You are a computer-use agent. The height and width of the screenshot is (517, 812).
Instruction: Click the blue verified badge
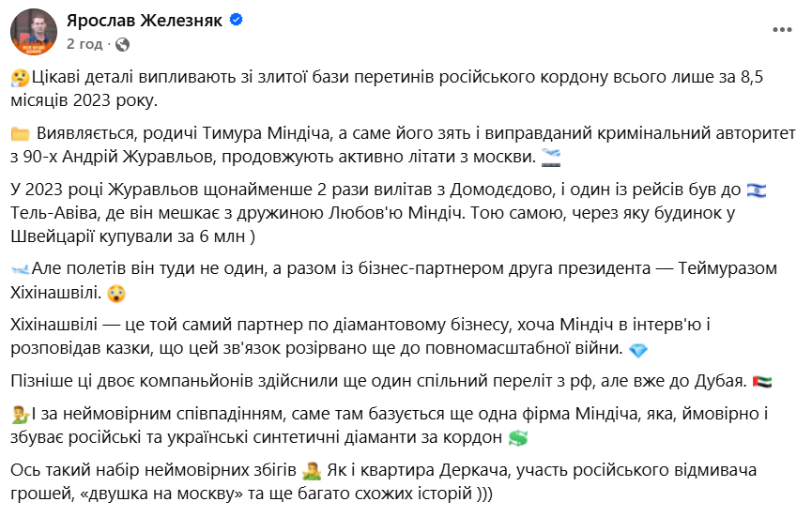(238, 21)
